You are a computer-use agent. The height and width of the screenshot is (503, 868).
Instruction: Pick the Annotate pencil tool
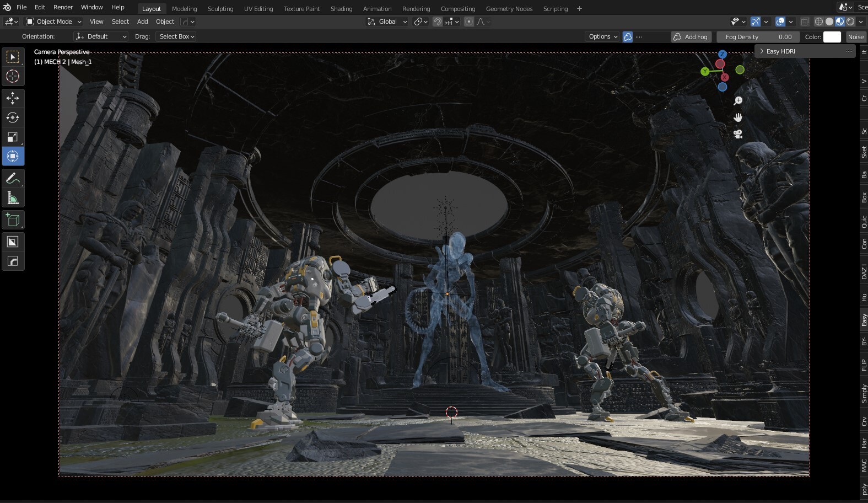tap(13, 179)
